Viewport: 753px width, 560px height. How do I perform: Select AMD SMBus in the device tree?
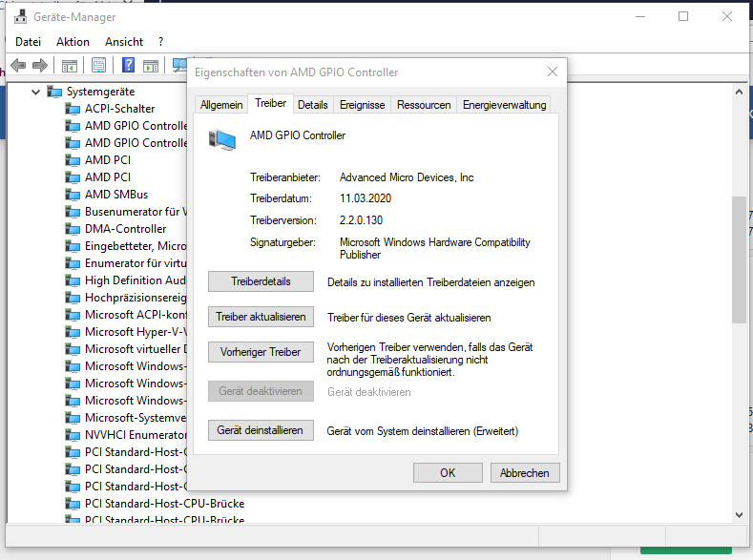point(116,195)
